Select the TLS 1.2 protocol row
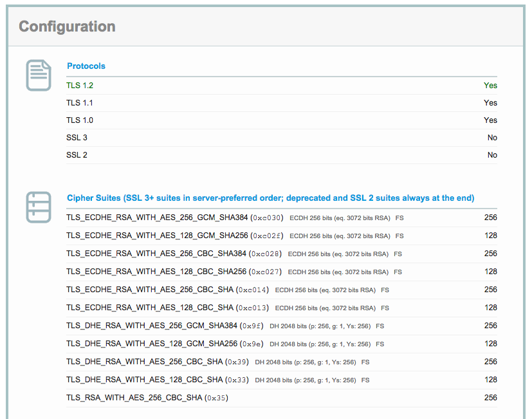Viewport: 532px width, 419px height. point(282,86)
